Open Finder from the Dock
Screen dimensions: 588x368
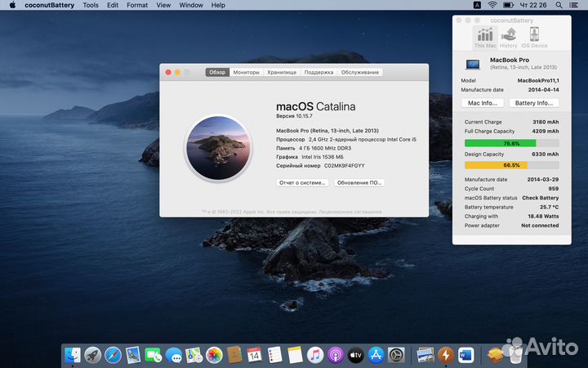point(73,355)
